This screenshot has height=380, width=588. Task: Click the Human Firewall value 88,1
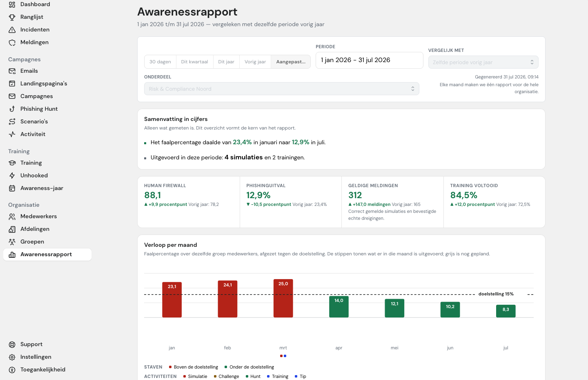click(x=152, y=195)
